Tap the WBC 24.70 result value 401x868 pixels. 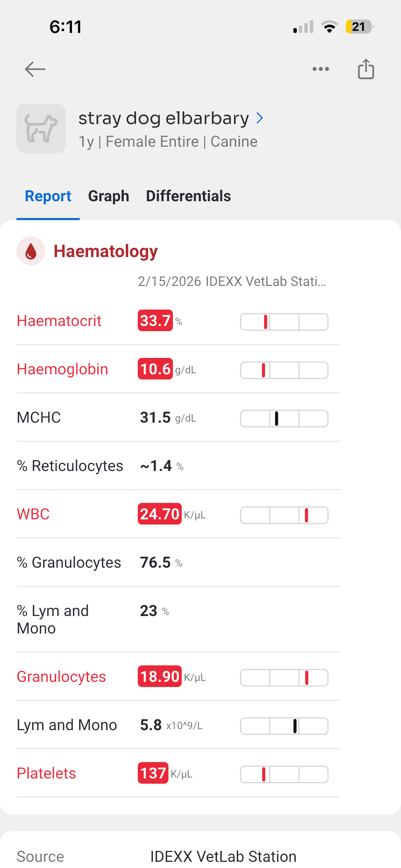tap(159, 514)
